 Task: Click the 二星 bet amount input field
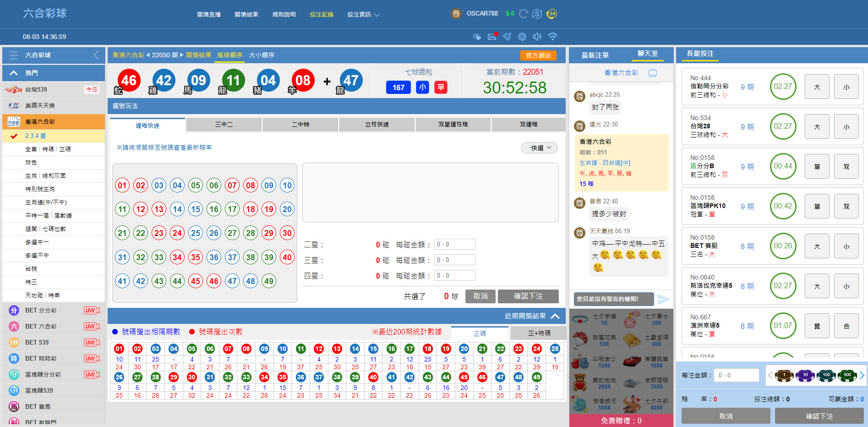click(x=454, y=245)
